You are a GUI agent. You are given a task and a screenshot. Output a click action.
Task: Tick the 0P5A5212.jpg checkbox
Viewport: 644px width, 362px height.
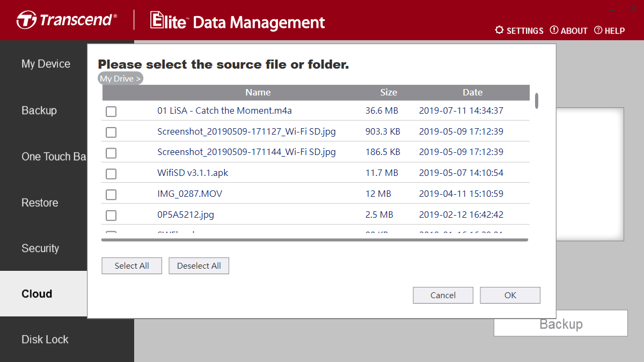[x=111, y=216]
